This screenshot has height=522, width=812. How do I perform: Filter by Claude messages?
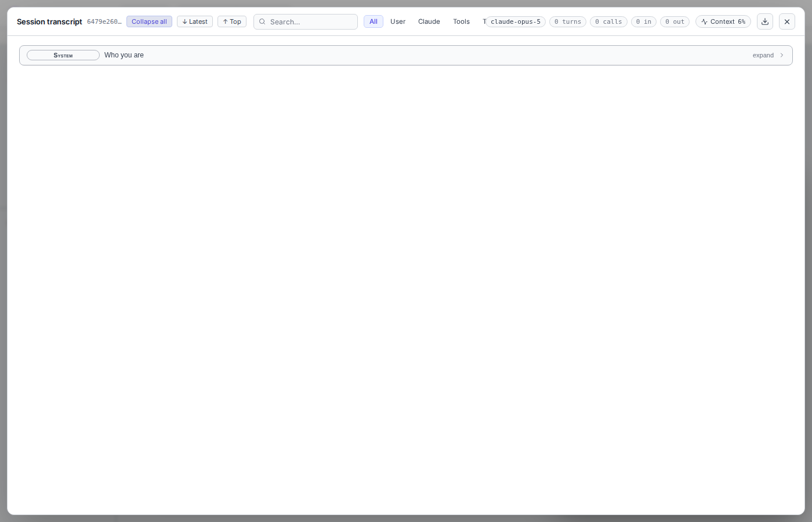429,21
